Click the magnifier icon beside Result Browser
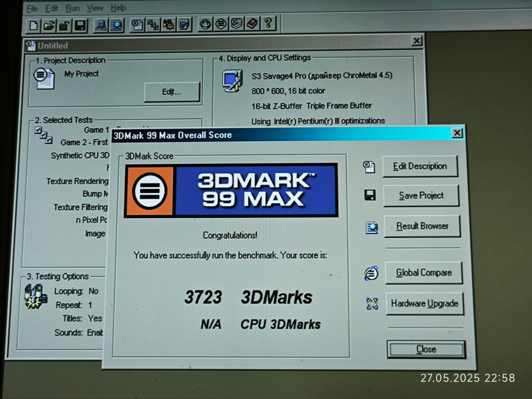Viewport: 532px width, 399px height. (x=372, y=228)
